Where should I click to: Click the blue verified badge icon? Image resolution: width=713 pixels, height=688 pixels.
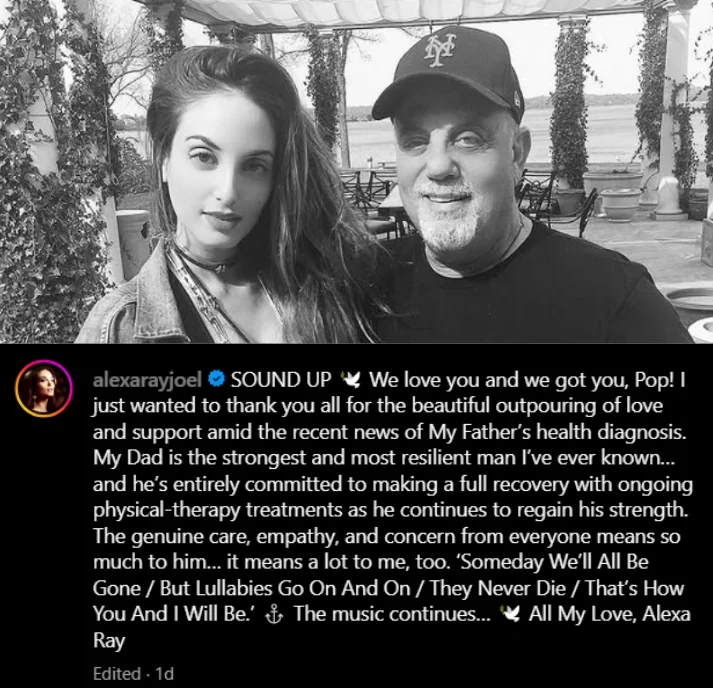(216, 378)
